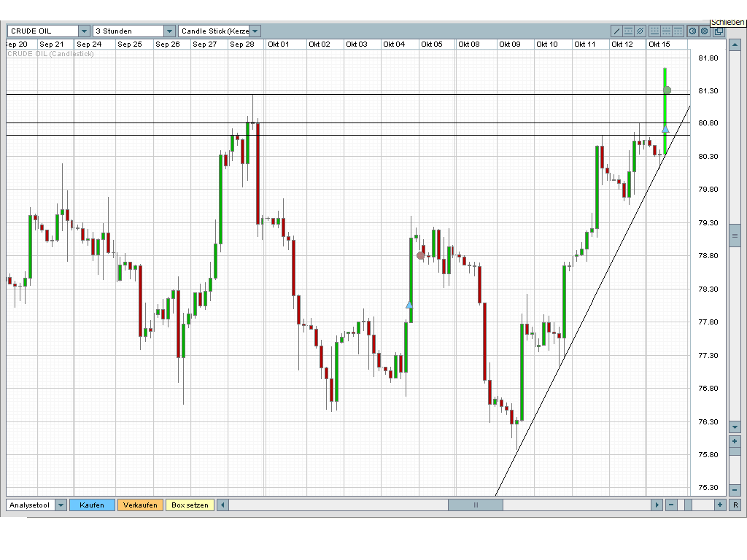Click the Okt 04 date header
This screenshot has height=560, width=747.
click(x=394, y=44)
